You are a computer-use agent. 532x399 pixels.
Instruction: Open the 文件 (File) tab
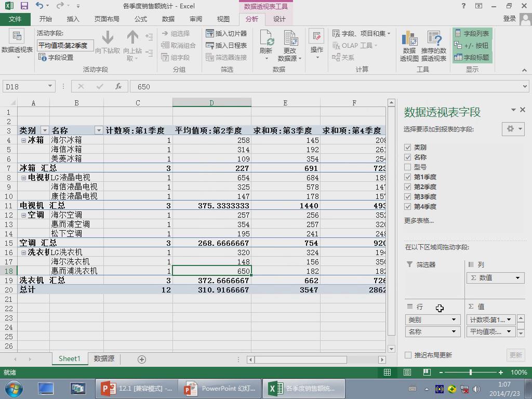tap(15, 19)
